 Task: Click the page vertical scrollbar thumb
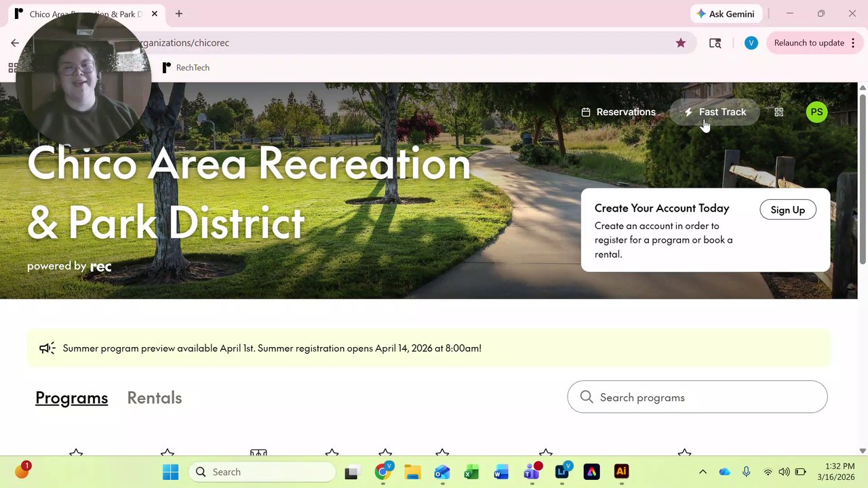click(863, 179)
